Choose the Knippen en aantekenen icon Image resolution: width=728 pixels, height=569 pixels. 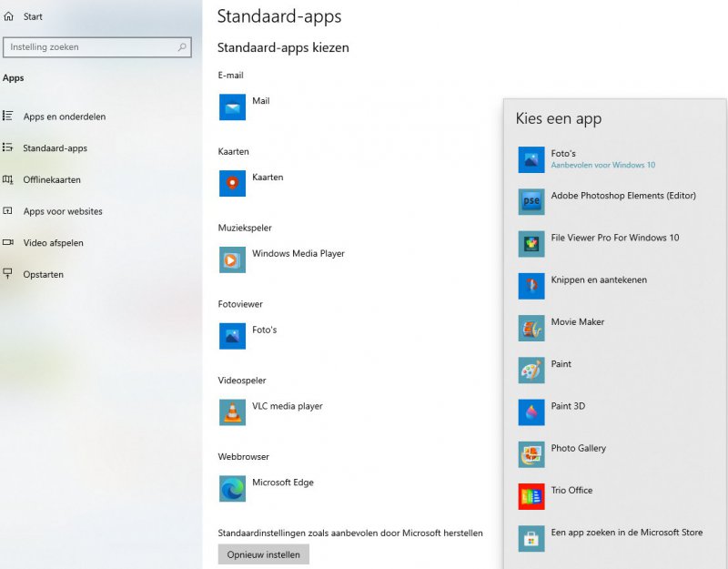pos(531,286)
